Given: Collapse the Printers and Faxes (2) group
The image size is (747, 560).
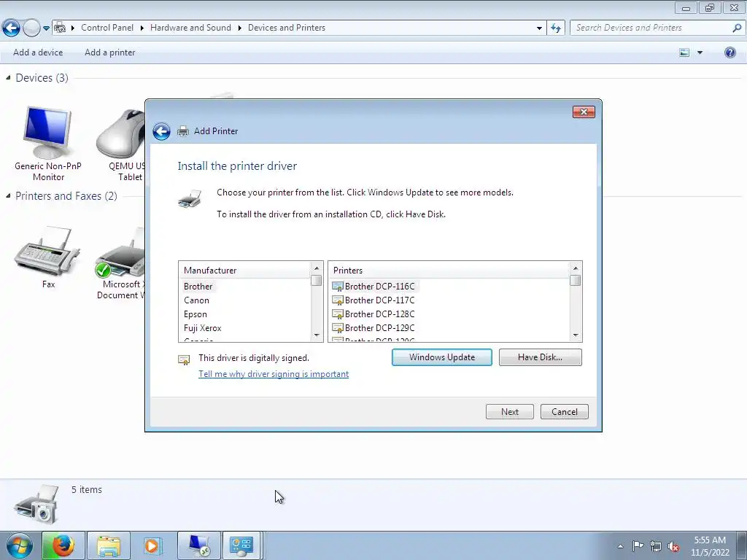Looking at the screenshot, I should [8, 195].
